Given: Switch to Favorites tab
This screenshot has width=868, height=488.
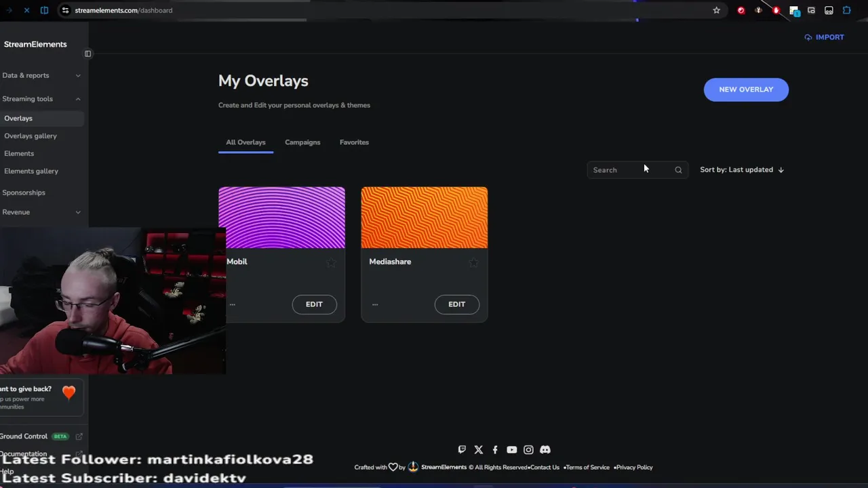Looking at the screenshot, I should click(x=354, y=142).
